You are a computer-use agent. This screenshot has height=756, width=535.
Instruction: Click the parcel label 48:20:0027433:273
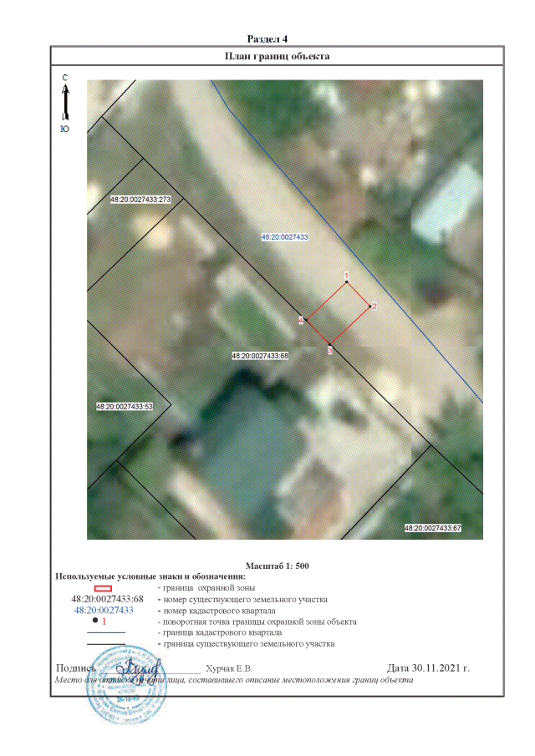click(140, 200)
